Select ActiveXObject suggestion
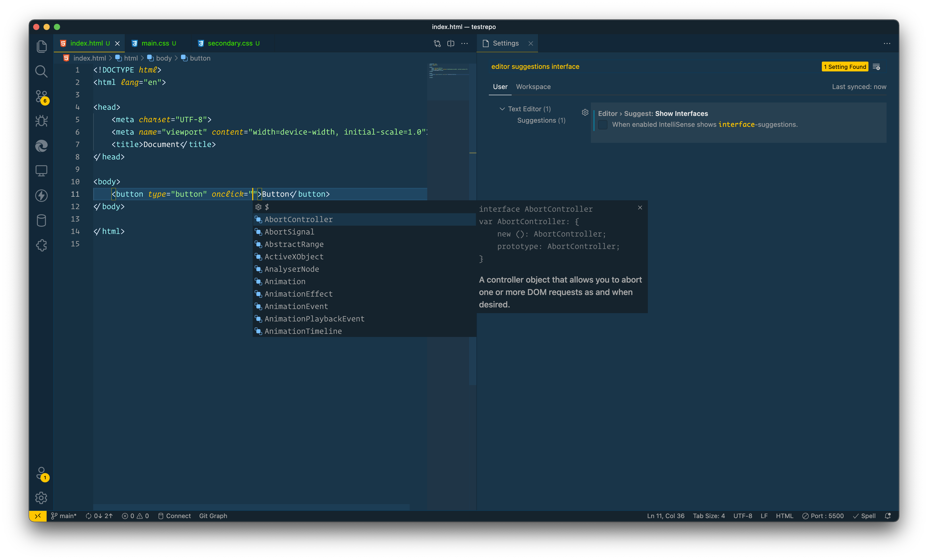Viewport: 928px width, 560px height. (x=364, y=257)
